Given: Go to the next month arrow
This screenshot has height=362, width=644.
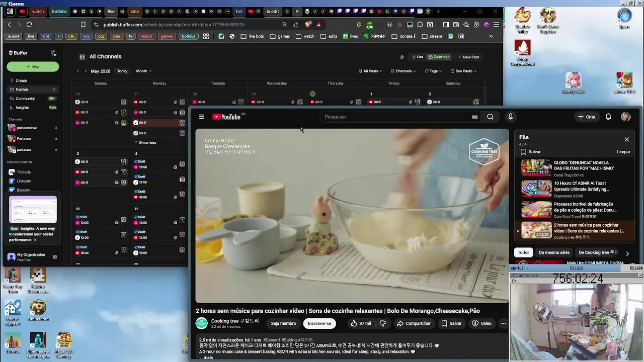Looking at the screenshot, I should [x=86, y=71].
